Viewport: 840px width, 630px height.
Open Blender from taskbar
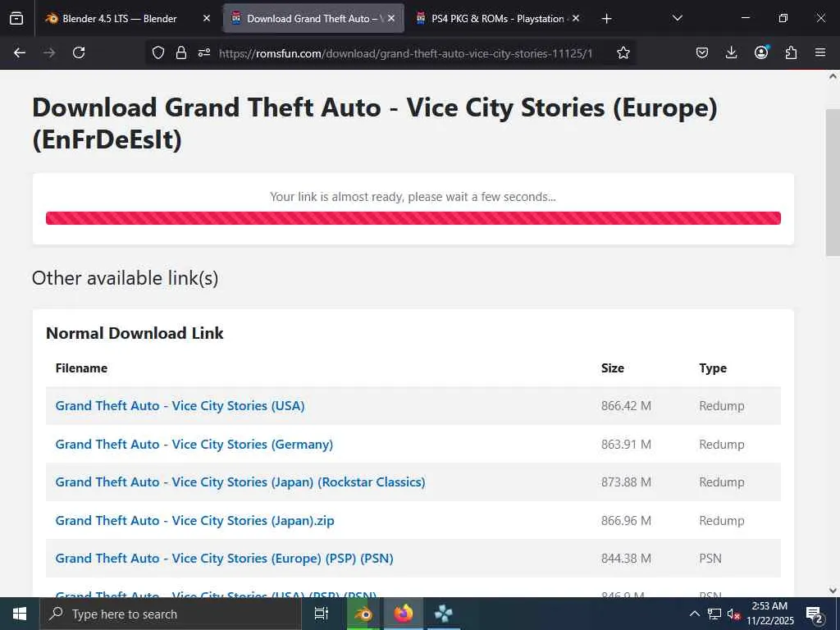pyautogui.click(x=363, y=614)
